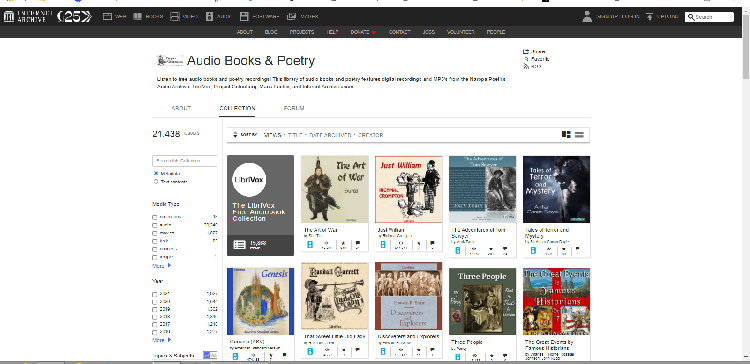Open the FORUM tab
This screenshot has width=750, height=364.
[294, 109]
